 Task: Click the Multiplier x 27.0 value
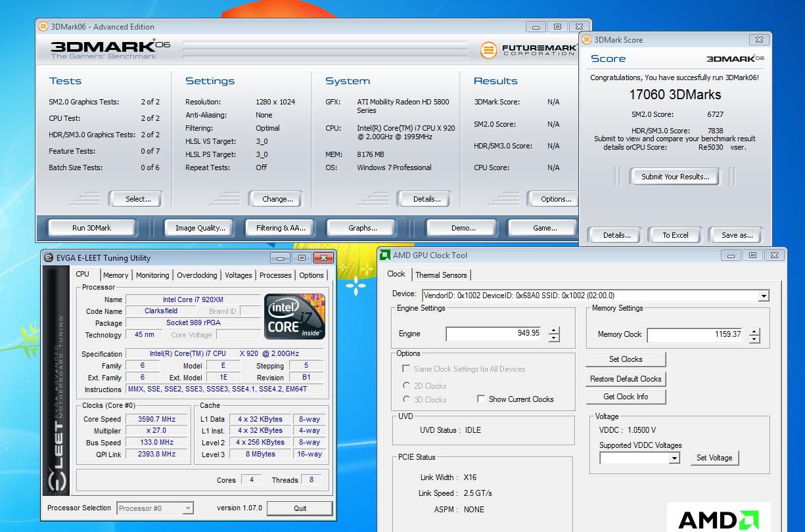[x=156, y=431]
